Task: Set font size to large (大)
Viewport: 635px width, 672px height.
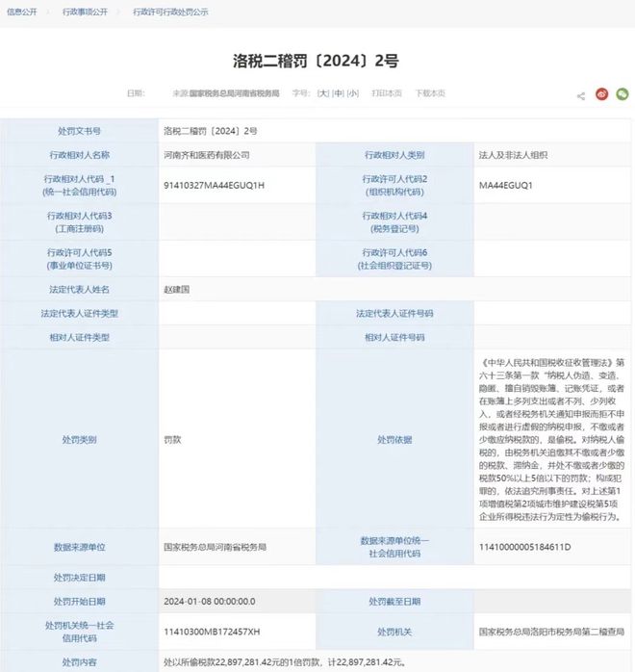Action: pyautogui.click(x=323, y=93)
